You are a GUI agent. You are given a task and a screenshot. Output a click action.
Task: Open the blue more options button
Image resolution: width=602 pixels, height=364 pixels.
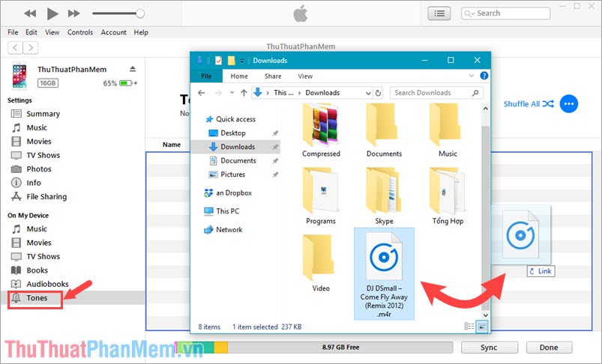click(x=568, y=104)
